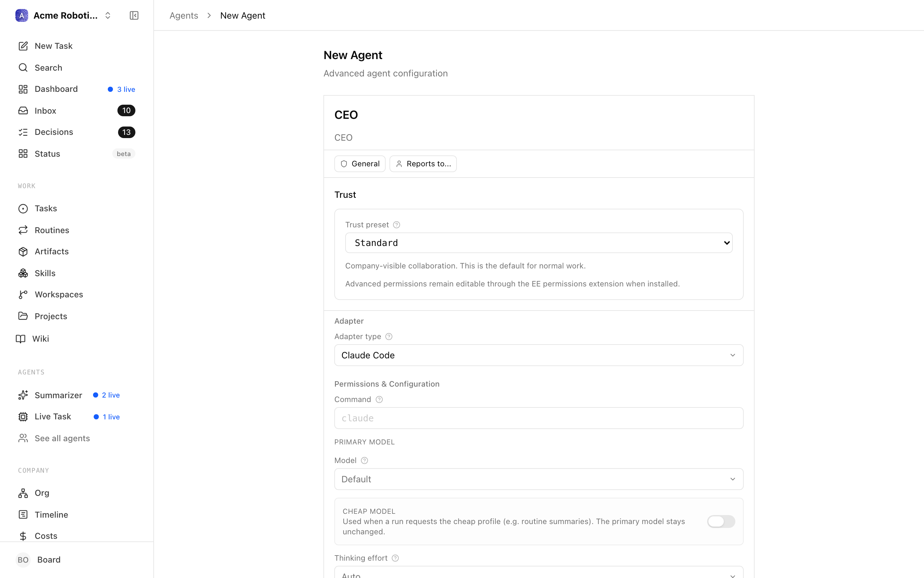Click the Org chart icon
Screen dimensions: 924x578
(x=23, y=493)
